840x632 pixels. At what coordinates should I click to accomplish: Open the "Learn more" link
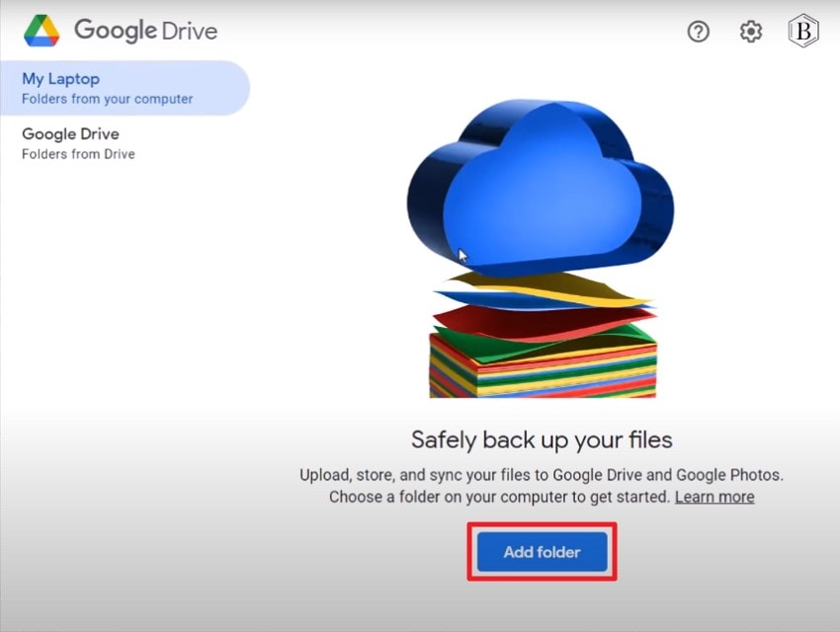pyautogui.click(x=714, y=497)
